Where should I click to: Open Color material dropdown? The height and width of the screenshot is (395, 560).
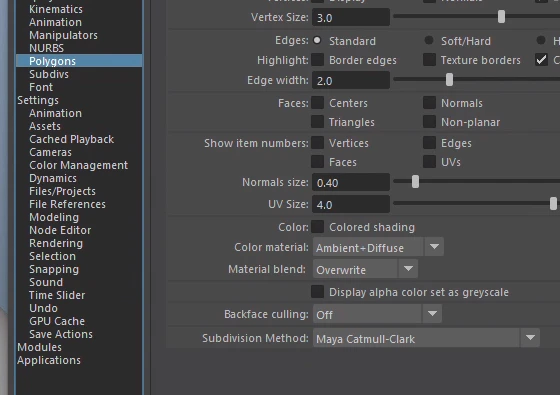[378, 247]
